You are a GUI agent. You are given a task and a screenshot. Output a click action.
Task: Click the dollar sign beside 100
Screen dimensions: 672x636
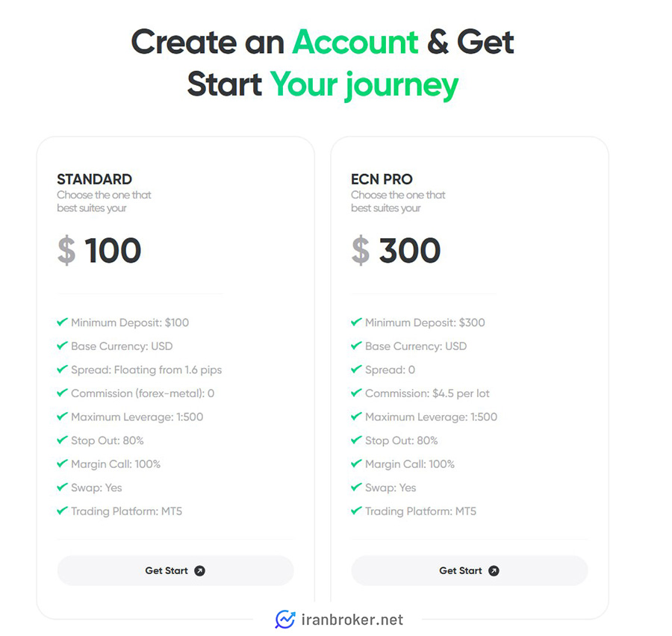pyautogui.click(x=66, y=250)
